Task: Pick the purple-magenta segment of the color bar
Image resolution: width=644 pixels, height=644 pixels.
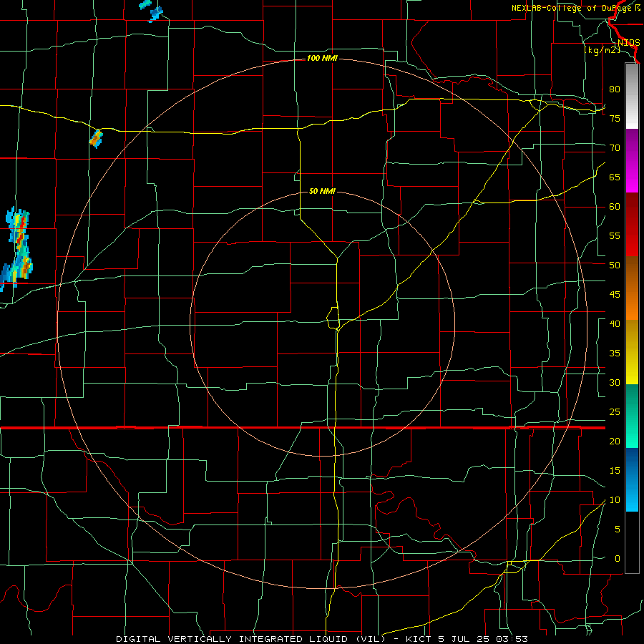Action: (632, 161)
